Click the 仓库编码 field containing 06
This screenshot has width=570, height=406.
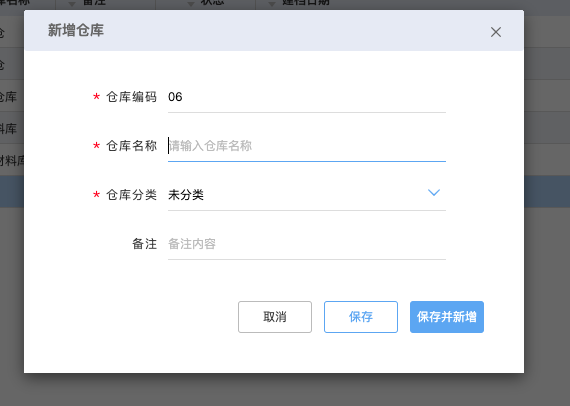(306, 97)
